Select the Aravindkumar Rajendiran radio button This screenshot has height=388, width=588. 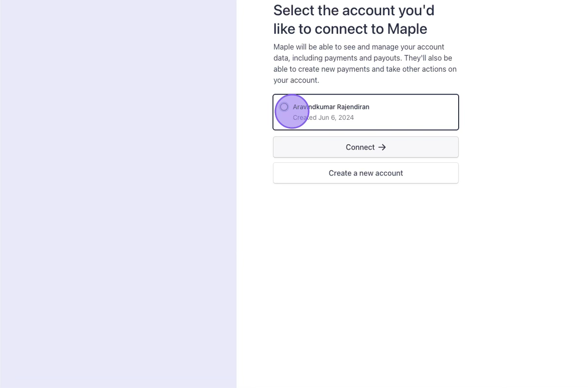[284, 107]
